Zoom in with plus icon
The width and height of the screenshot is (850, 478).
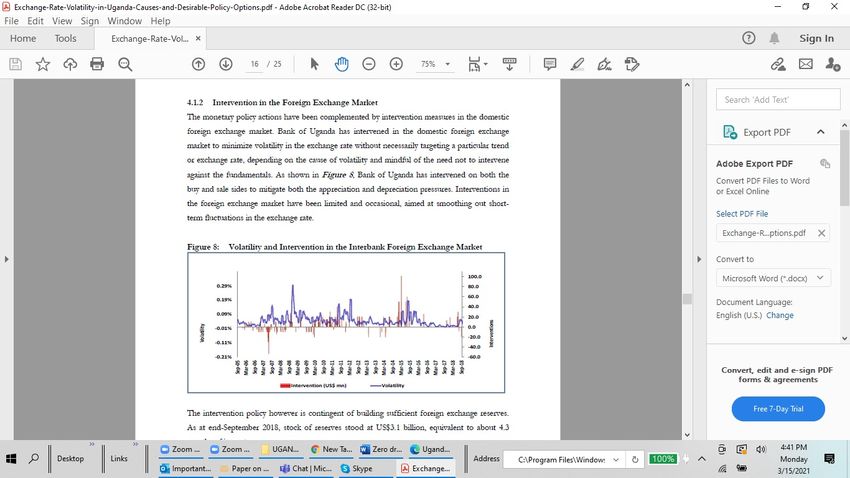coord(396,64)
